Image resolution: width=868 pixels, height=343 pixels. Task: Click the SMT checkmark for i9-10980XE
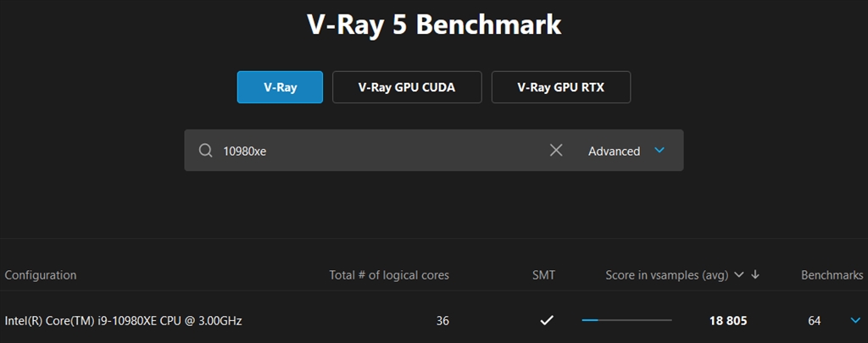click(547, 320)
